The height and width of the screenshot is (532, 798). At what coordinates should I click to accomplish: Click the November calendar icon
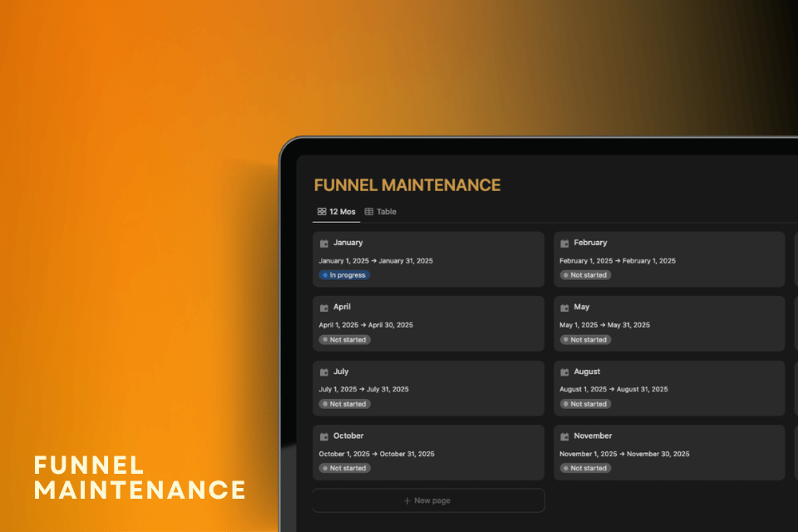564,436
